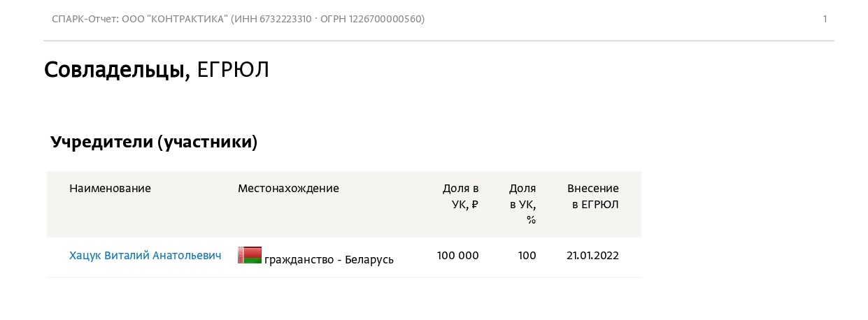Click the ОГРН 1226700000560 in header
868x320 pixels.
pyautogui.click(x=371, y=19)
